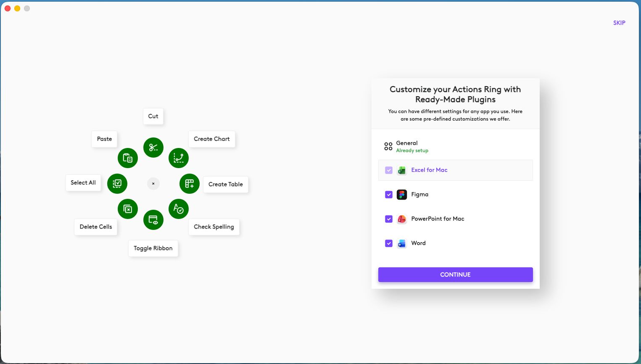Toggle the Excel for Mac checkbox
The height and width of the screenshot is (364, 641).
[x=389, y=170]
